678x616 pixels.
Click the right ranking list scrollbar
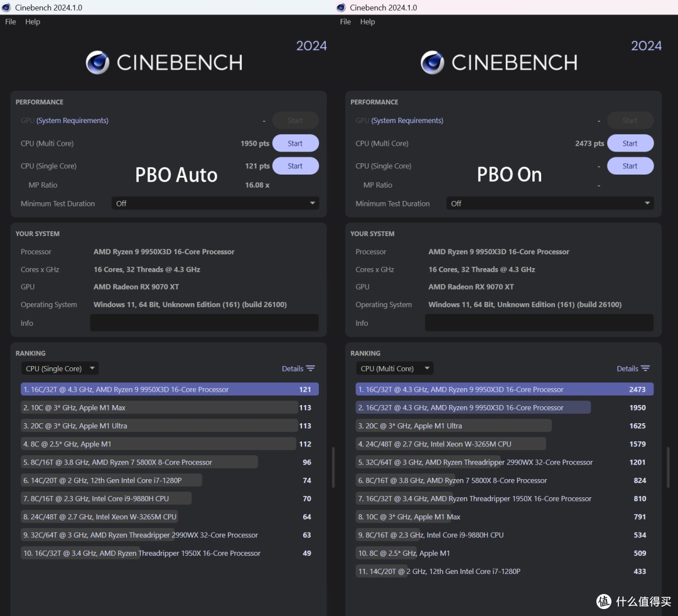pos(668,467)
